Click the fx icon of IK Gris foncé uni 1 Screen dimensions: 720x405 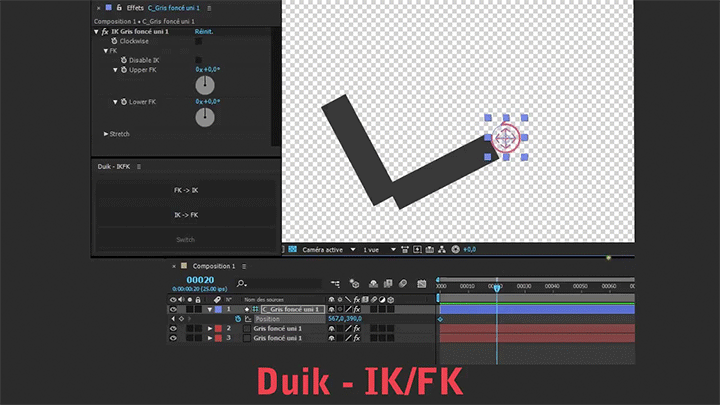(x=105, y=32)
